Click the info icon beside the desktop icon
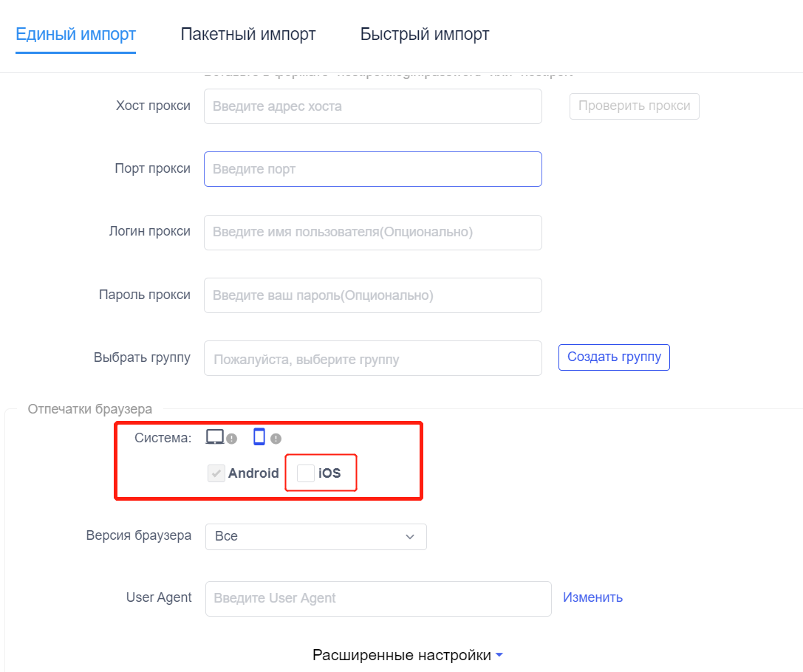 click(232, 439)
